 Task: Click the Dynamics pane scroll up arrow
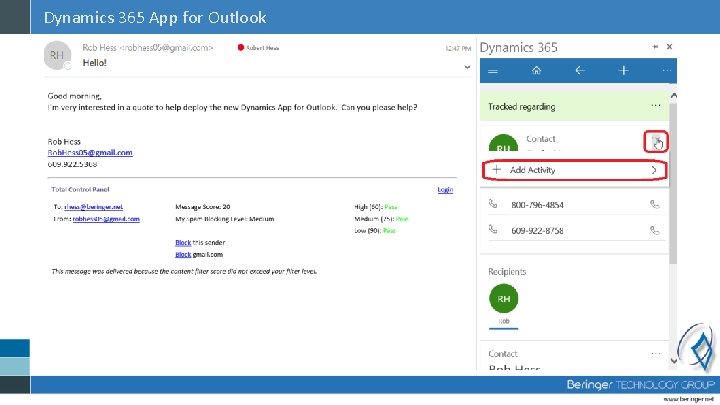point(674,96)
